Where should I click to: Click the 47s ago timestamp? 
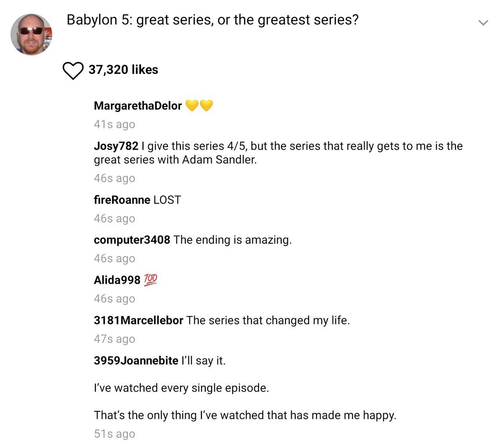click(x=114, y=339)
